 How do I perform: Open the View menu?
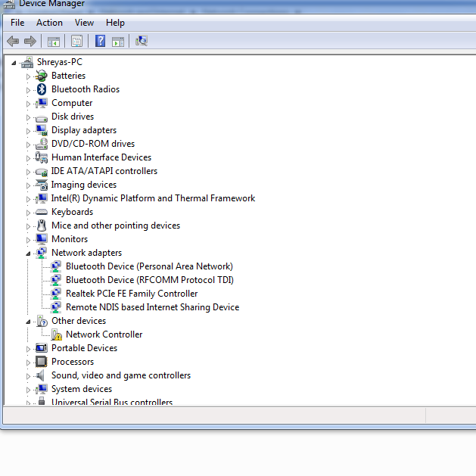click(x=84, y=23)
